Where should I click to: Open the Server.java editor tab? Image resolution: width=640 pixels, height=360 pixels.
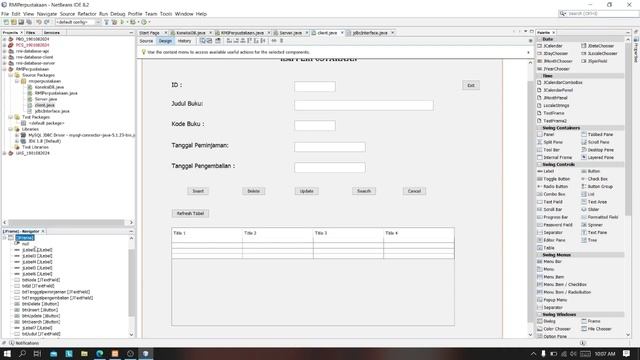click(x=290, y=33)
